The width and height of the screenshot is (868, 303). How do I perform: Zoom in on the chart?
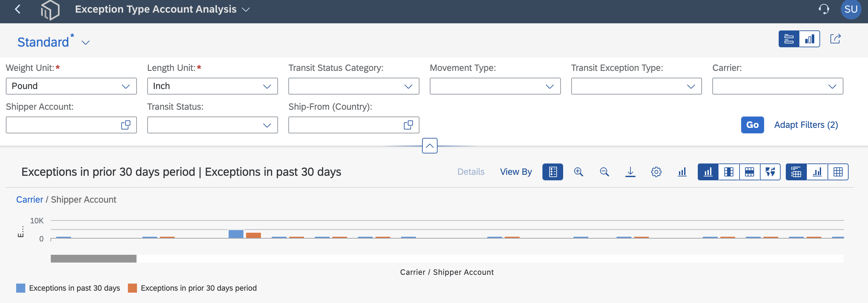578,172
